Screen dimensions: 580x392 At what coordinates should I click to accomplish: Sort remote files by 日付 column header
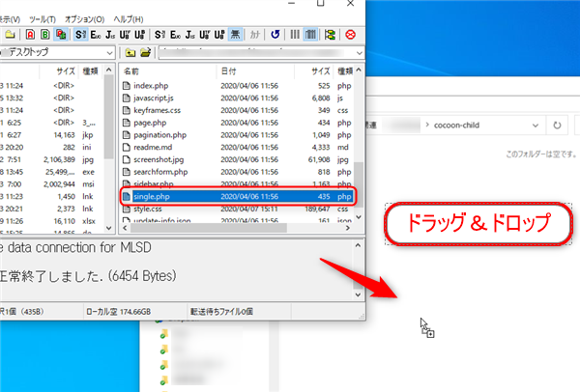228,70
